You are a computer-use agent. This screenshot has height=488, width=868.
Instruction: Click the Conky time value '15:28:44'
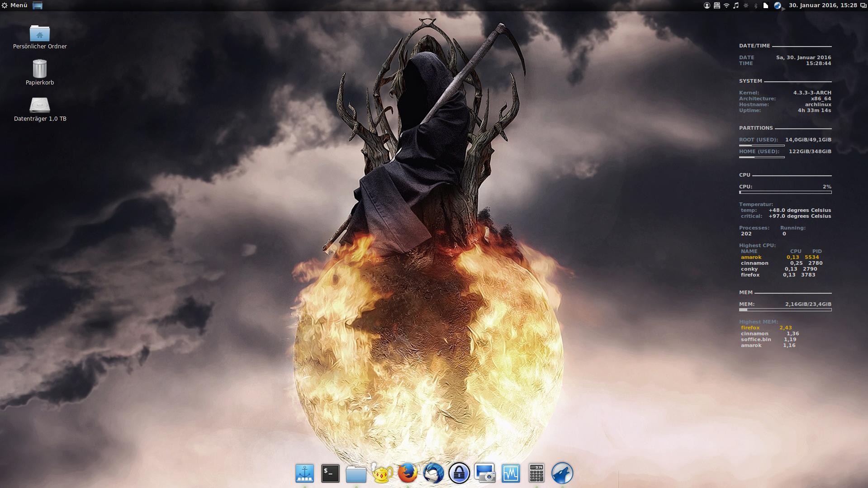(x=818, y=63)
